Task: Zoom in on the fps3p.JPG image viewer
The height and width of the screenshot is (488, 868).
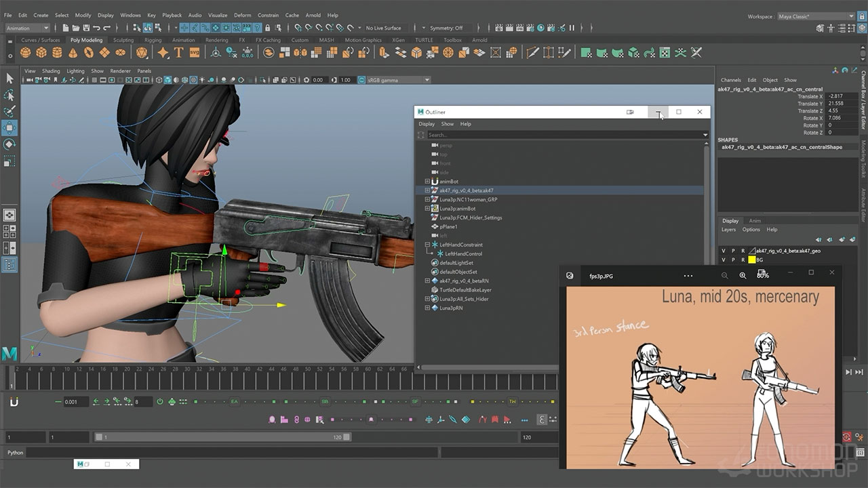Action: (743, 276)
